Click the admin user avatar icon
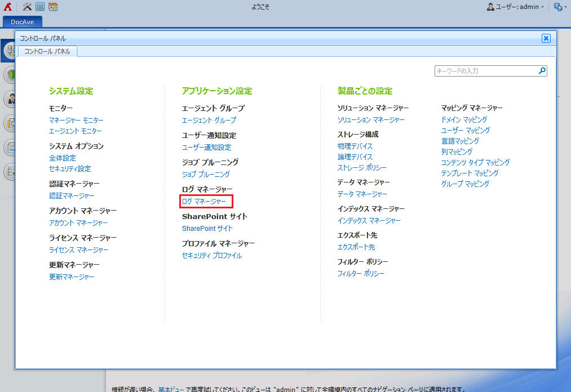Viewport: 571px width, 392px height. click(490, 7)
